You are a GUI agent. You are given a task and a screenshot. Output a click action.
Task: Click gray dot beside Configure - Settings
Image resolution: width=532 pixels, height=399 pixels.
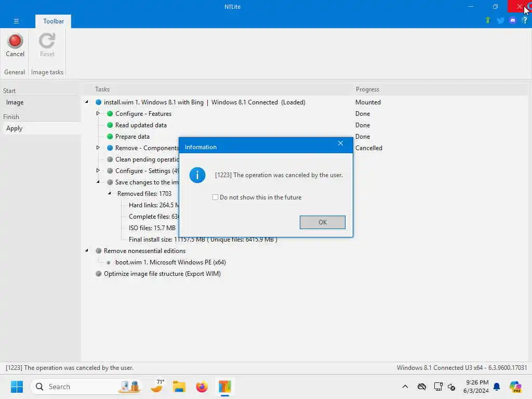(110, 170)
